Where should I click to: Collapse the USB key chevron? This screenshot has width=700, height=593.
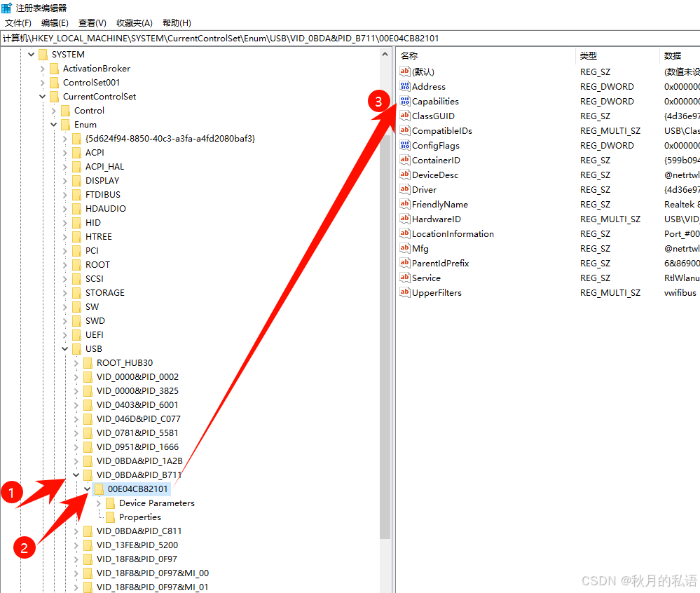pyautogui.click(x=64, y=349)
